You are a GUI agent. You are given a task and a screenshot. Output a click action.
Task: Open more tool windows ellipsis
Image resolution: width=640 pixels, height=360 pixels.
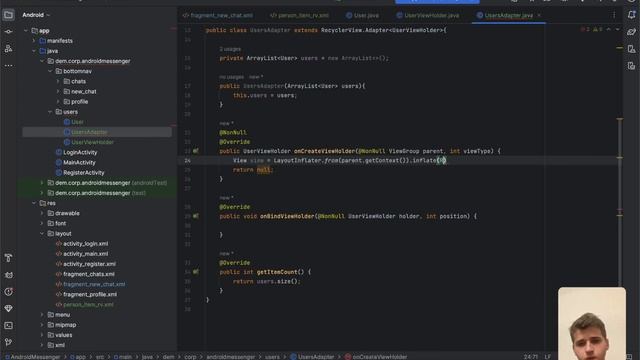pos(8,65)
